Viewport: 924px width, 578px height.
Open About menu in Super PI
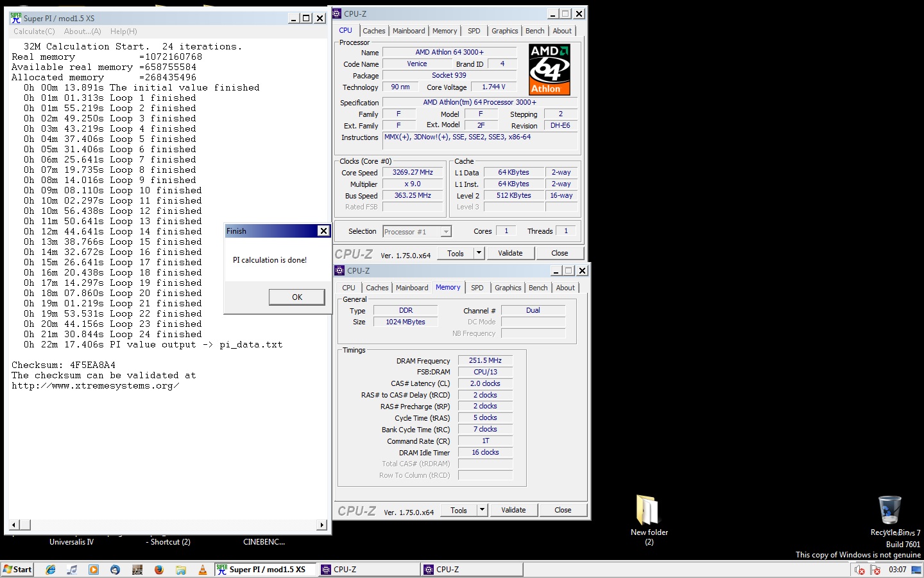pyautogui.click(x=82, y=31)
